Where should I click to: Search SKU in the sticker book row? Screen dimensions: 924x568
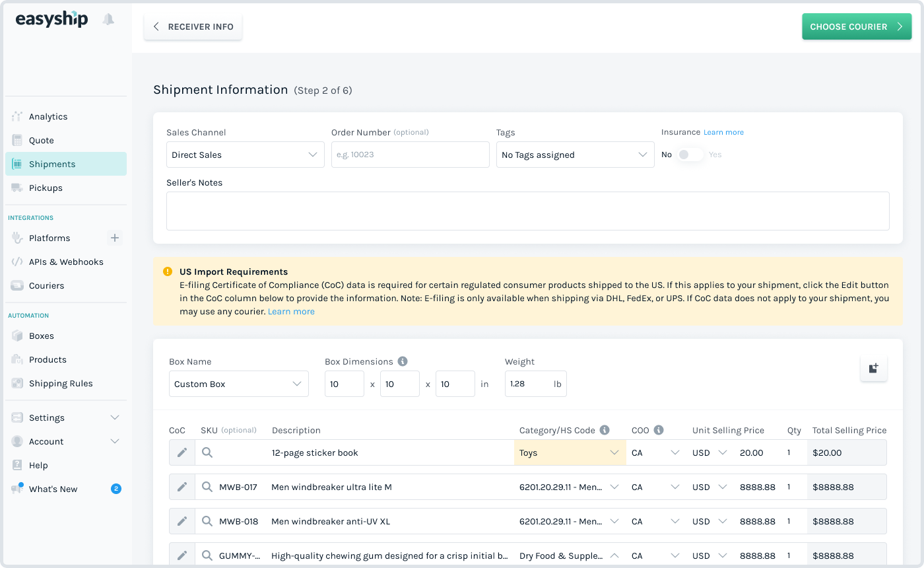(207, 452)
